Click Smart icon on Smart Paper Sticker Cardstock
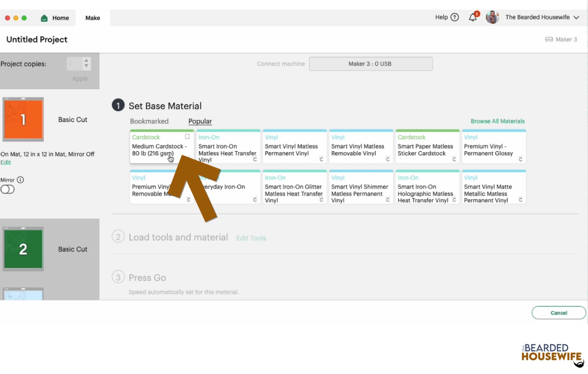 [454, 159]
